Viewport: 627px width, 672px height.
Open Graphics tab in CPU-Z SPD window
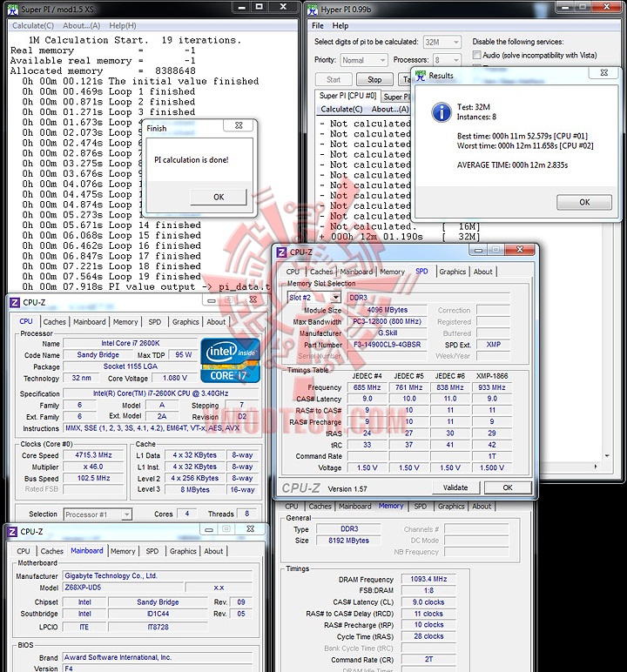pos(452,272)
